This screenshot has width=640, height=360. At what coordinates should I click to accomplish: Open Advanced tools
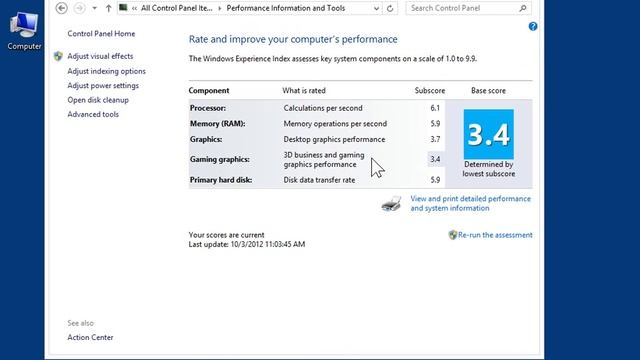[x=93, y=114]
